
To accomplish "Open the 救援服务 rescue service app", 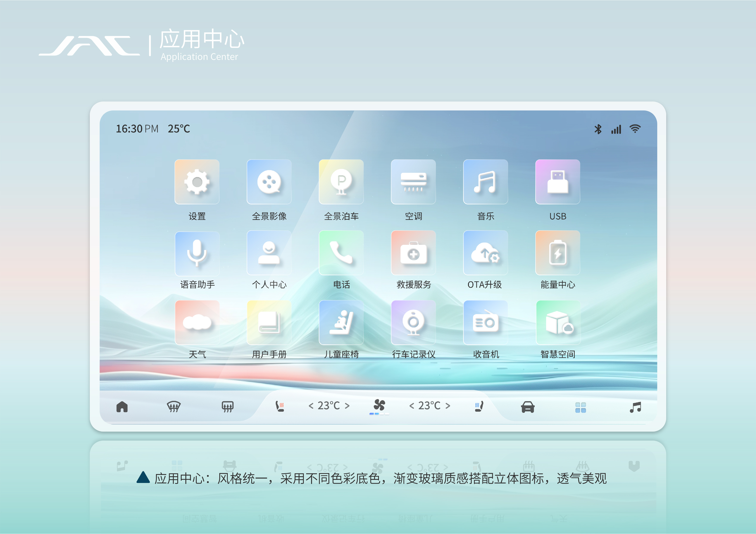I will click(x=413, y=253).
